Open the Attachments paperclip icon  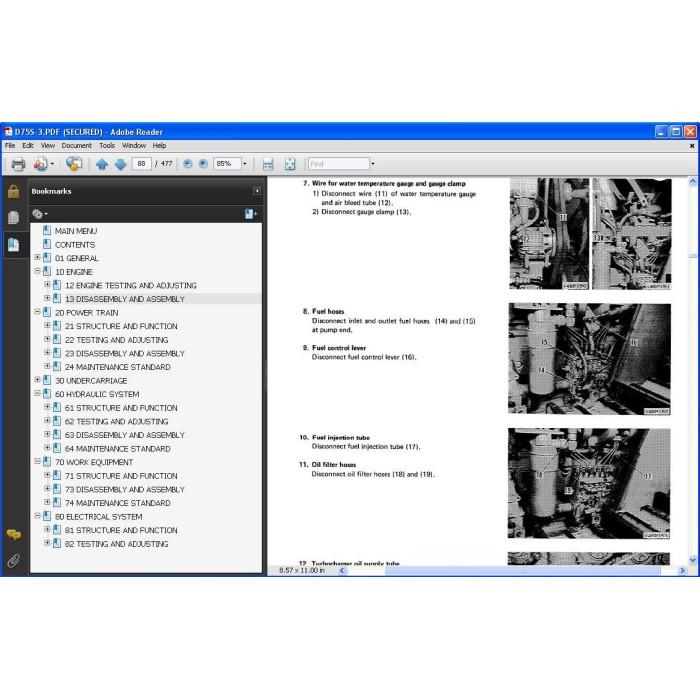pyautogui.click(x=13, y=561)
